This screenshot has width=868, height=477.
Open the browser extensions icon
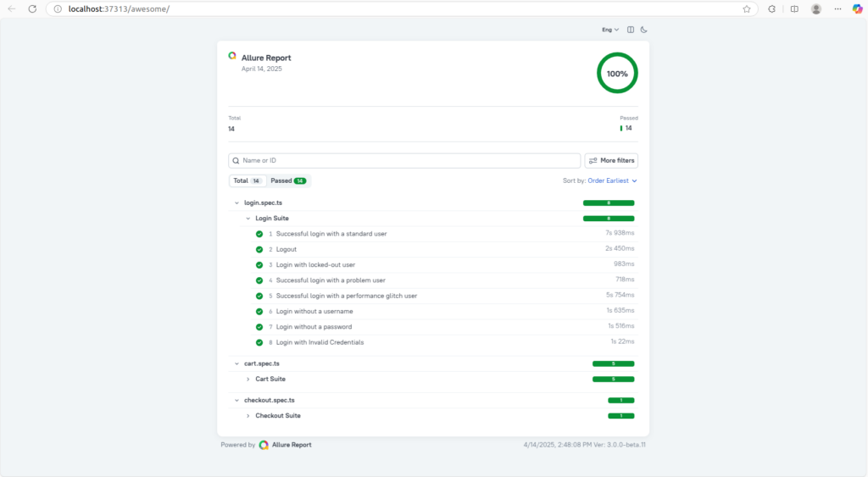click(772, 9)
